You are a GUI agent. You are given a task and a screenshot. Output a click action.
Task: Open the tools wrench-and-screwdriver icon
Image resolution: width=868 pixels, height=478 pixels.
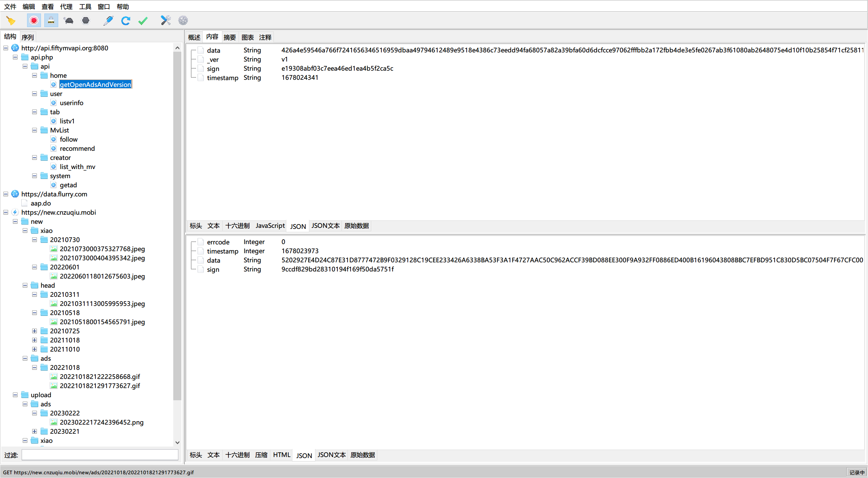pyautogui.click(x=165, y=21)
